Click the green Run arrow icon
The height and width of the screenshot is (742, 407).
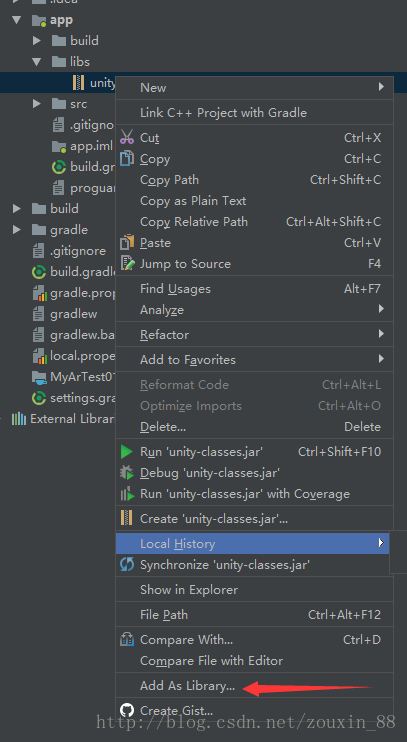[127, 452]
